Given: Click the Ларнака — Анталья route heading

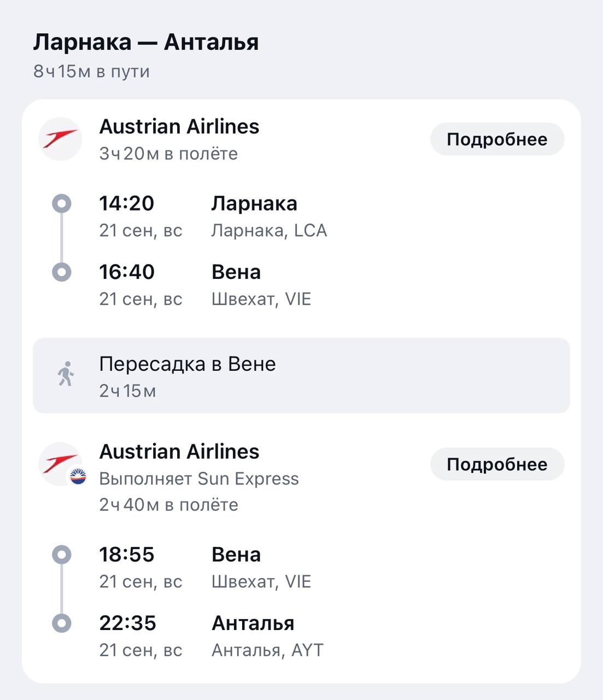Looking at the screenshot, I should 146,42.
